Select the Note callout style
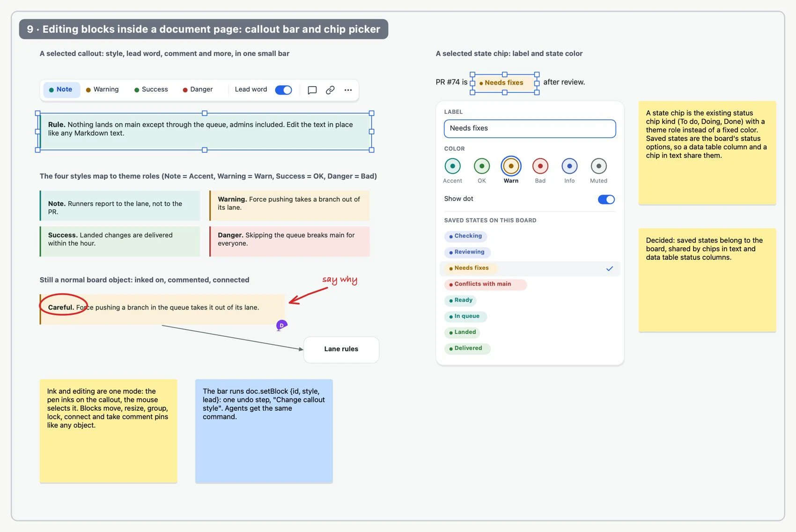This screenshot has width=796, height=532. pyautogui.click(x=61, y=89)
